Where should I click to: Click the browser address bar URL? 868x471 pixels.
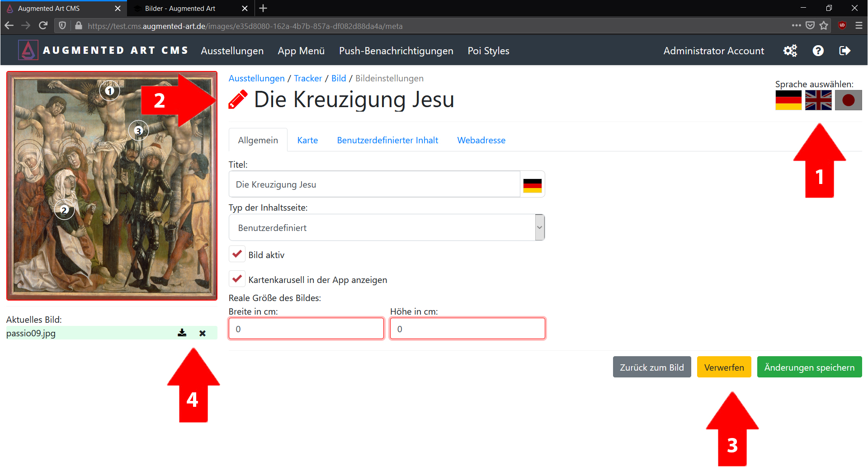[245, 26]
